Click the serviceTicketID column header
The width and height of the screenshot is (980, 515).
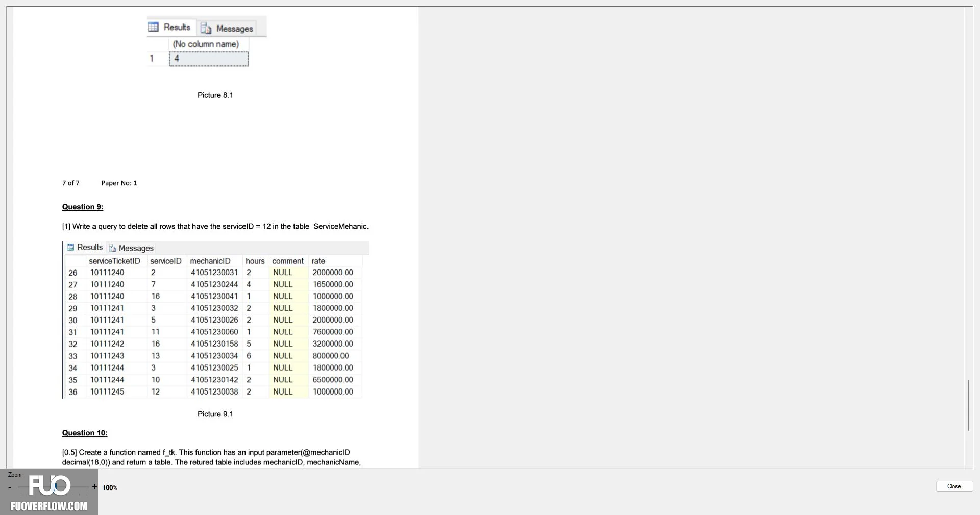click(x=114, y=261)
